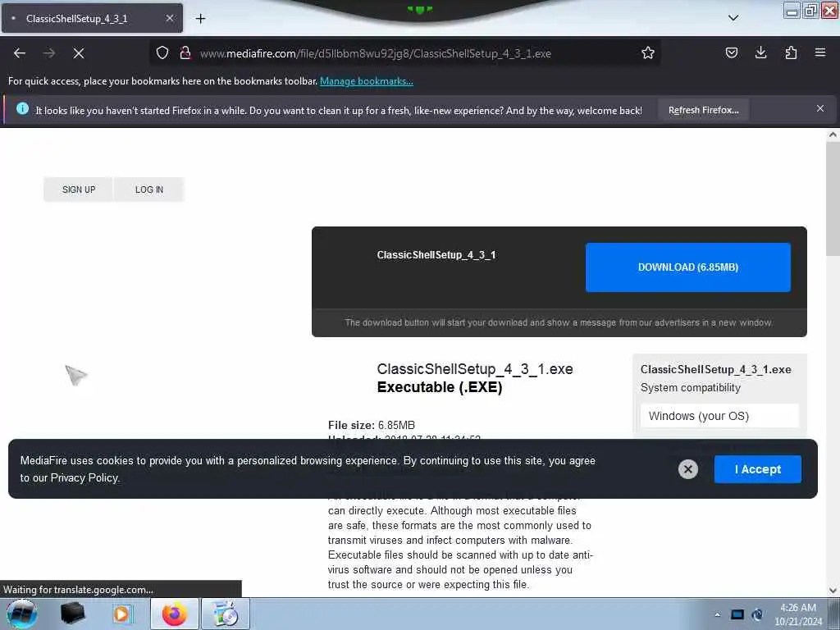The image size is (840, 630).
Task: Click the Manage bookmarks link
Action: (367, 81)
